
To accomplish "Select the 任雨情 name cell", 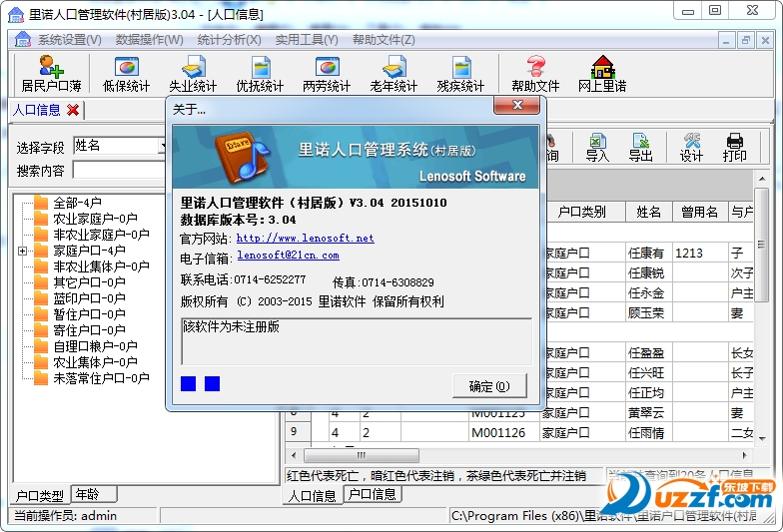I will coord(649,433).
